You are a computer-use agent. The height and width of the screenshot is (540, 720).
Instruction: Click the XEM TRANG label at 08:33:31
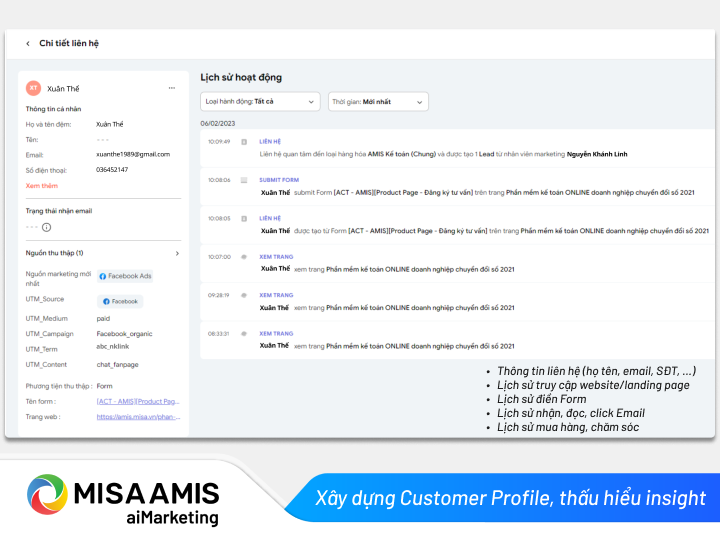coord(276,333)
